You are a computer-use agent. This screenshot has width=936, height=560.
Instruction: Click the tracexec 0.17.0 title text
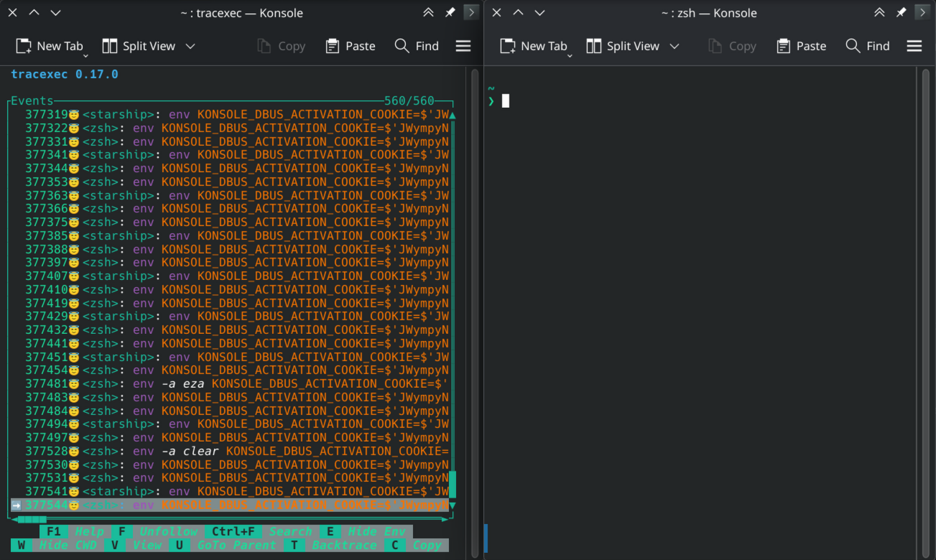pos(65,74)
